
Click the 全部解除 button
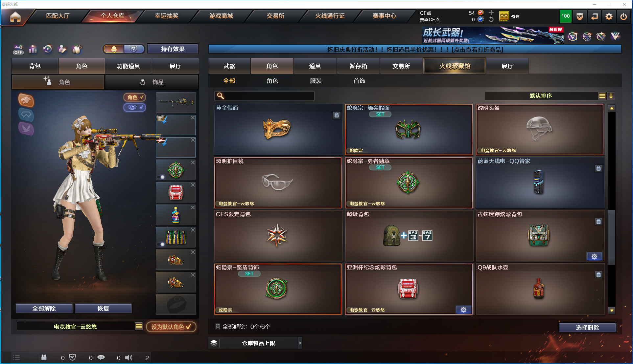point(44,309)
